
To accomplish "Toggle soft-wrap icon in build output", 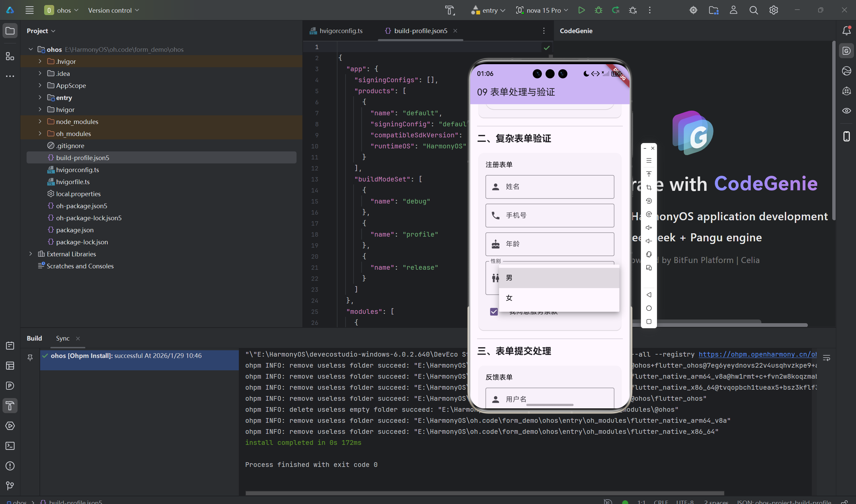I will point(827,358).
